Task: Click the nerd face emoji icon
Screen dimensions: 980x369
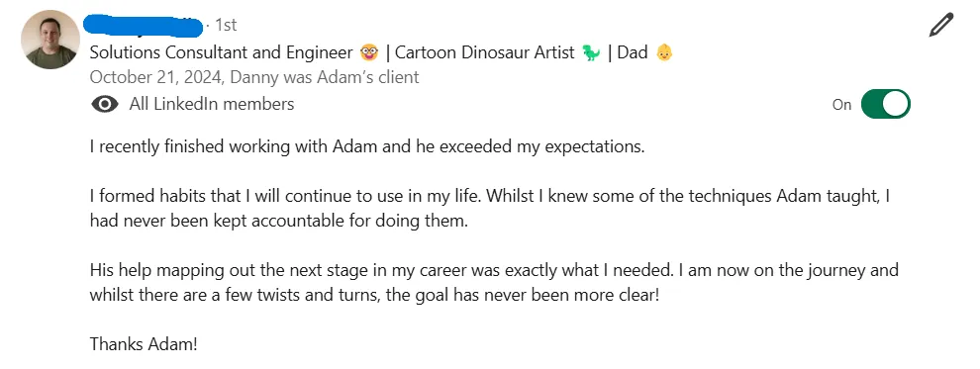Action: [x=369, y=53]
